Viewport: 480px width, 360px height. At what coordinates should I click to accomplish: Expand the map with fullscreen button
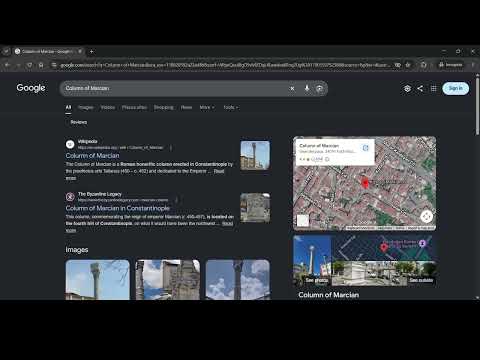pos(426,216)
